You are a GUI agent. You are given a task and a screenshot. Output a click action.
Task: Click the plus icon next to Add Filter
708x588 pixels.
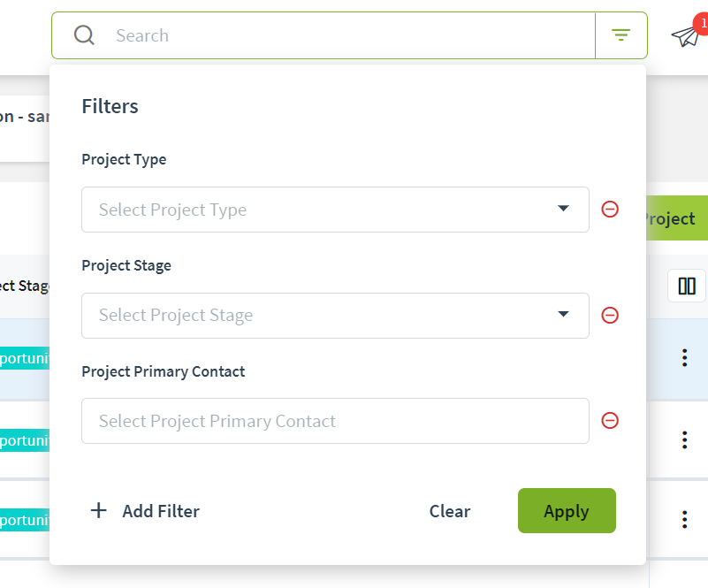tap(99, 510)
